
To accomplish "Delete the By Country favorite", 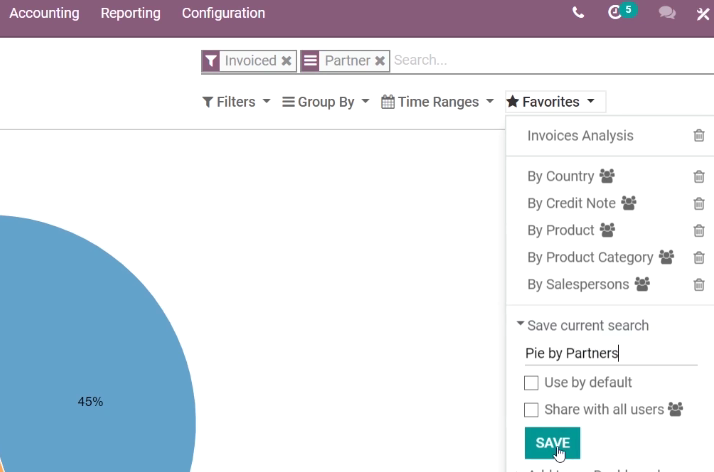I will point(699,176).
